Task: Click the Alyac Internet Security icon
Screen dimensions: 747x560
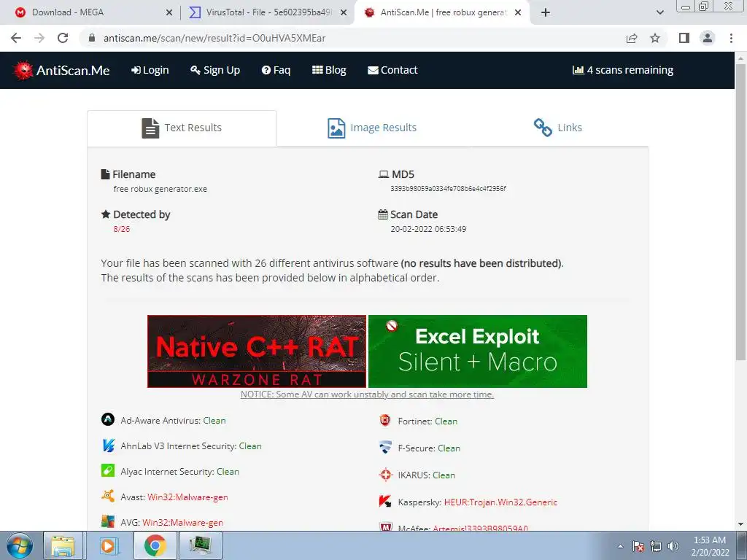Action: [x=108, y=470]
